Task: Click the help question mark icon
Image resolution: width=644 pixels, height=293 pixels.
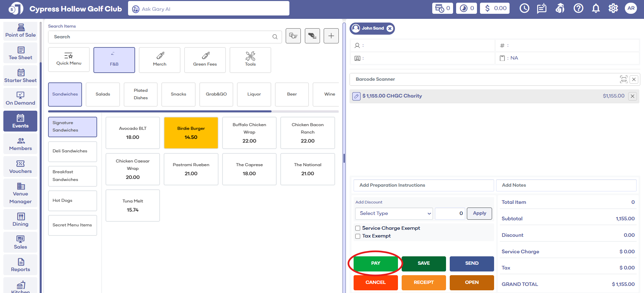Action: click(x=578, y=8)
